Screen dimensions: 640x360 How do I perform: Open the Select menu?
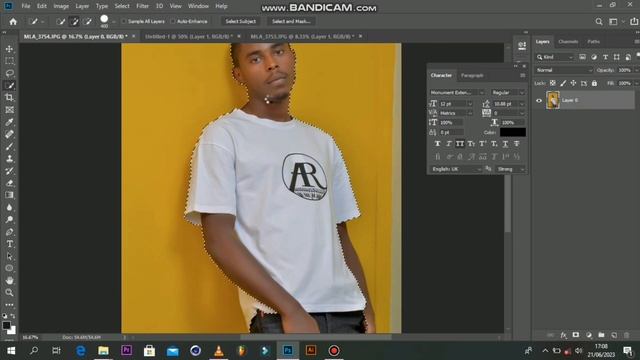[x=122, y=6]
